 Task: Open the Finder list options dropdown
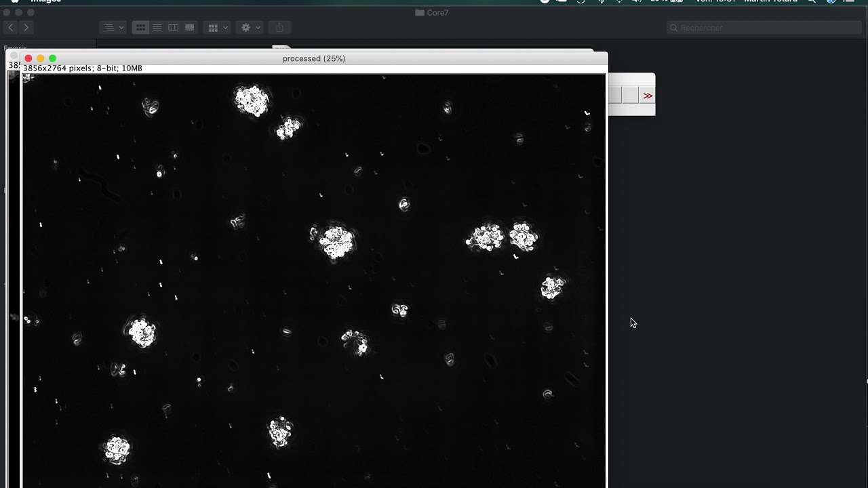(x=113, y=28)
